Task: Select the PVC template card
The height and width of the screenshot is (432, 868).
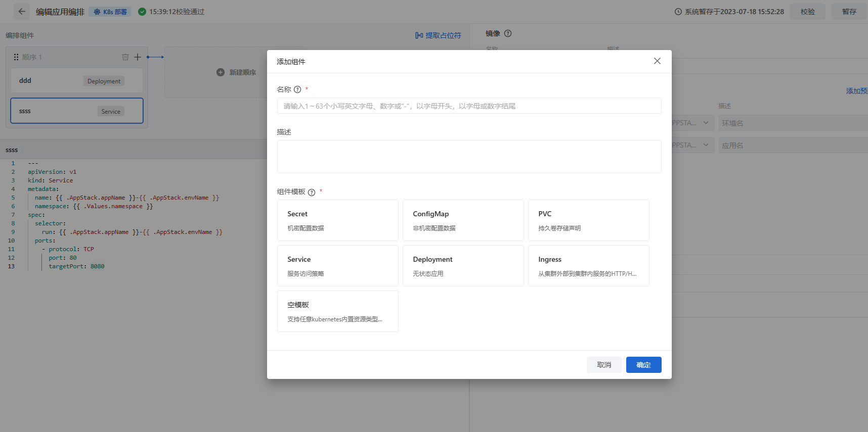Action: pos(589,220)
